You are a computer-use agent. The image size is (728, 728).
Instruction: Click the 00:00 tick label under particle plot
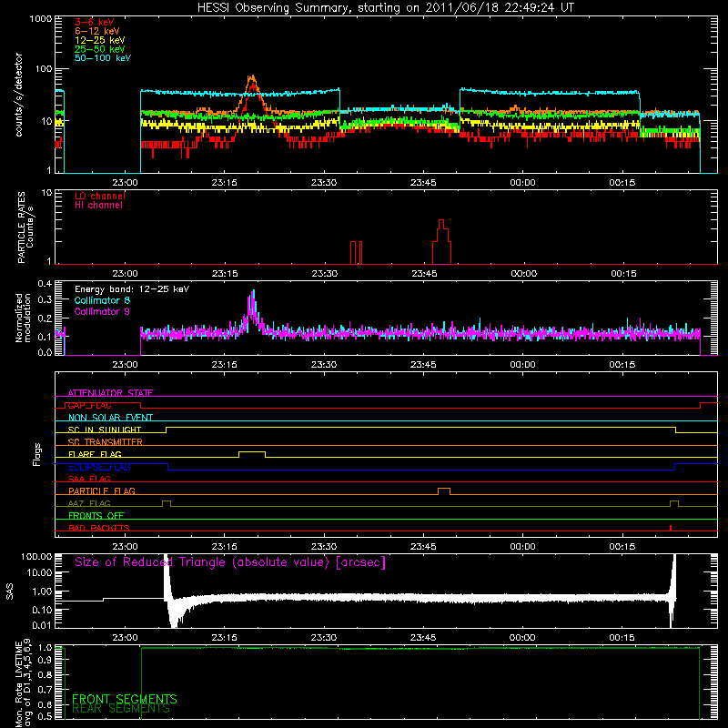(x=524, y=274)
